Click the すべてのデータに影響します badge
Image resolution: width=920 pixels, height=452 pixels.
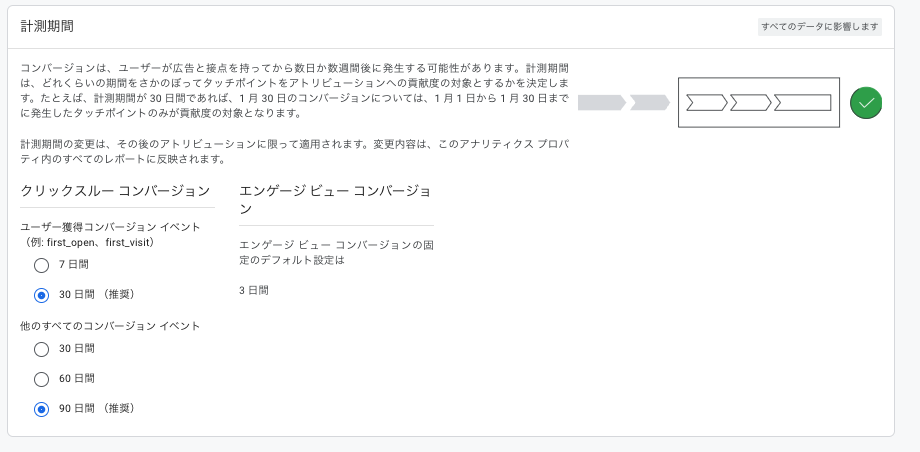(x=820, y=26)
